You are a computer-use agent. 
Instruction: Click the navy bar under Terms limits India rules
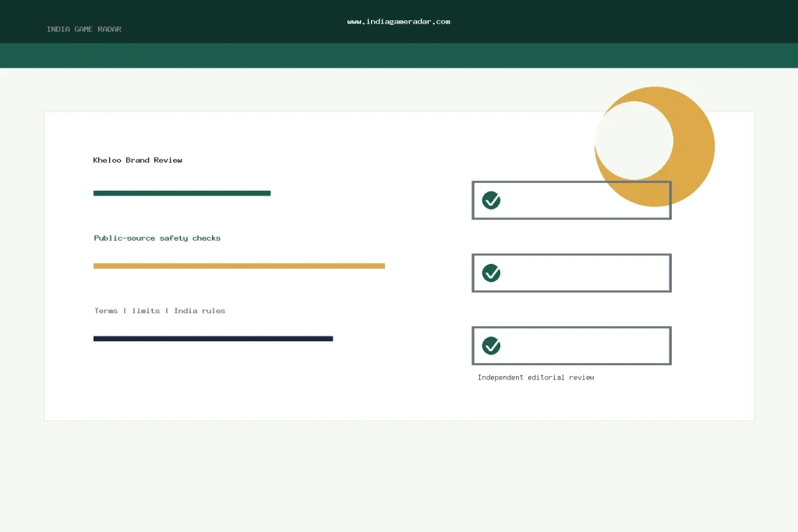(214, 339)
